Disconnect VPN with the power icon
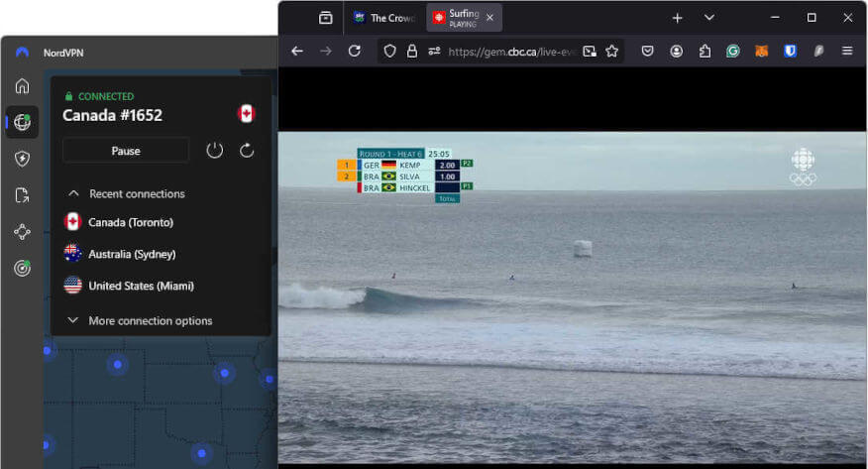The image size is (868, 469). pos(215,150)
